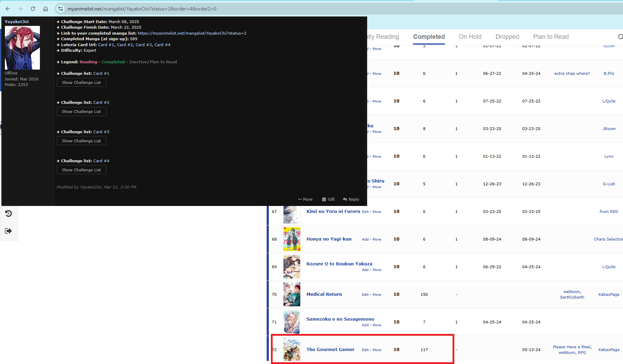This screenshot has height=364, width=623.
Task: Open the browser home page
Action: [x=45, y=9]
